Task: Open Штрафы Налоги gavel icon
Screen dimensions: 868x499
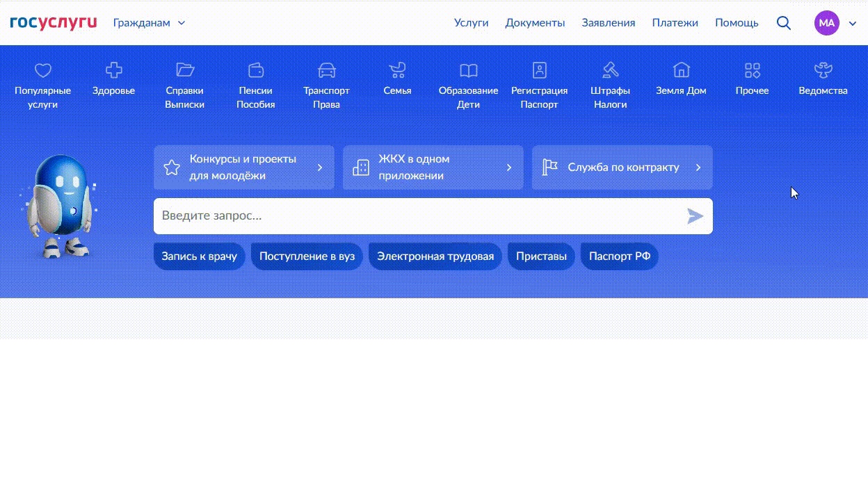Action: (610, 70)
